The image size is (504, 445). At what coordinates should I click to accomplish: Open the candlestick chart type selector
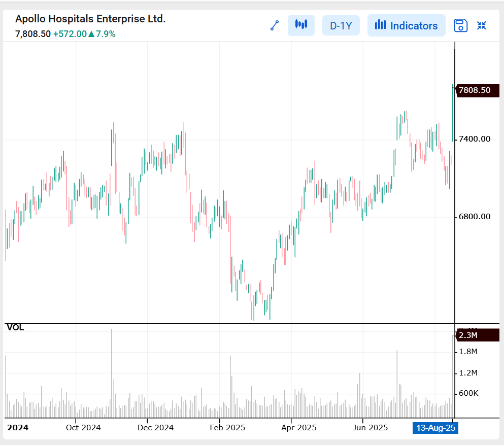(x=301, y=25)
